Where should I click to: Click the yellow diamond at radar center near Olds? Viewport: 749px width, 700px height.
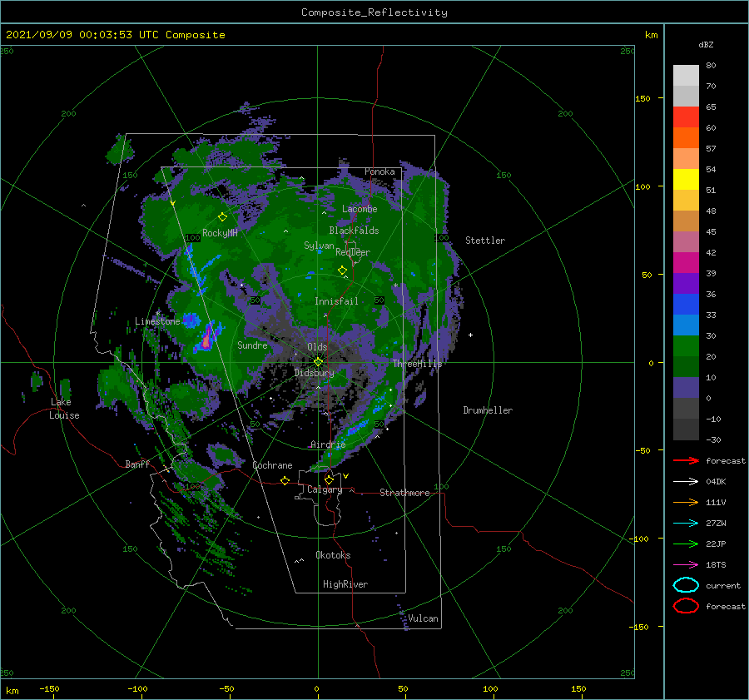coord(318,362)
